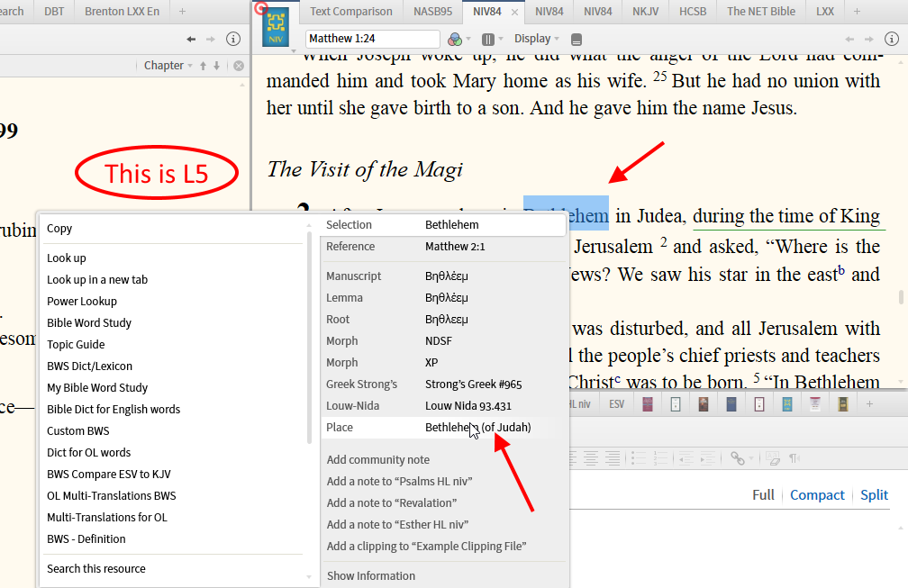Switch to the NASB95 tab
This screenshot has height=588, width=908.
coord(432,11)
